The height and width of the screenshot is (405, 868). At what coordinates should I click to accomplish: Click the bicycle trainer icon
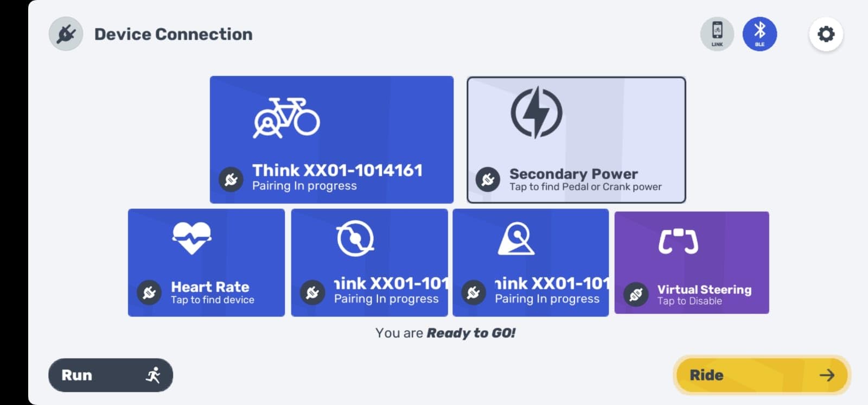click(x=286, y=118)
